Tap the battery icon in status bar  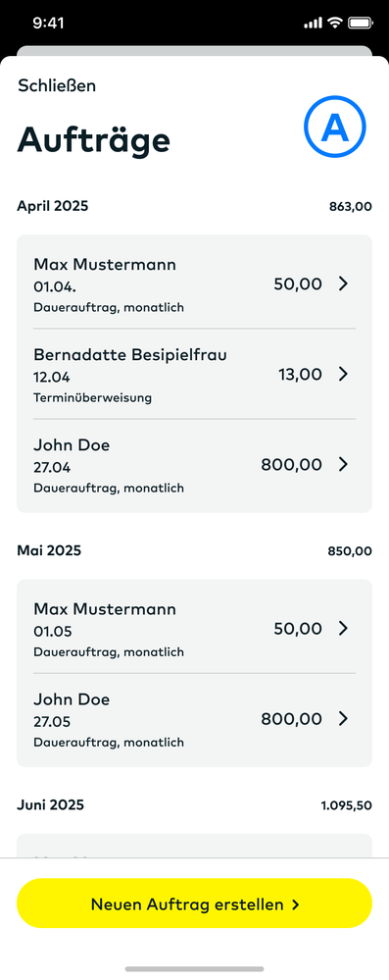click(x=361, y=24)
